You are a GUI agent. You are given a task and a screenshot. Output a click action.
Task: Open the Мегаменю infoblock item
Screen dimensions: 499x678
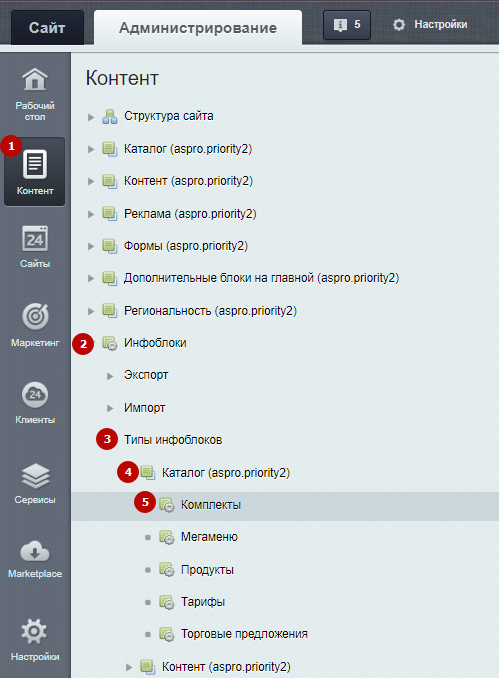(x=209, y=537)
